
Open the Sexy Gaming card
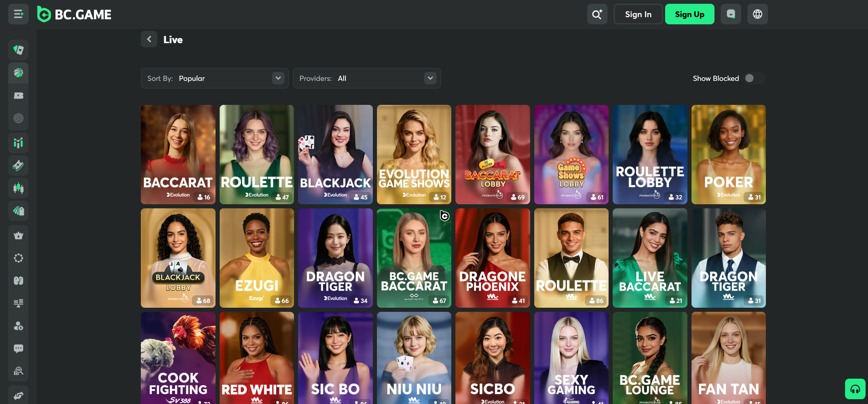tap(571, 358)
